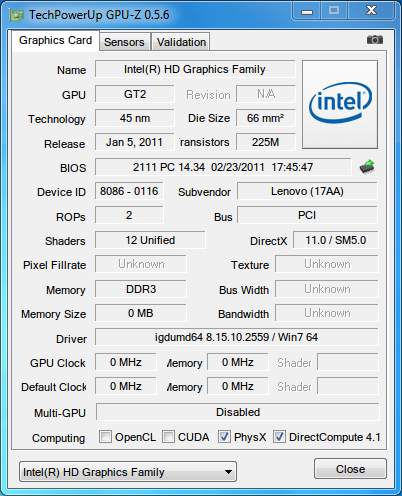Click the BIOS save chip icon

point(367,167)
